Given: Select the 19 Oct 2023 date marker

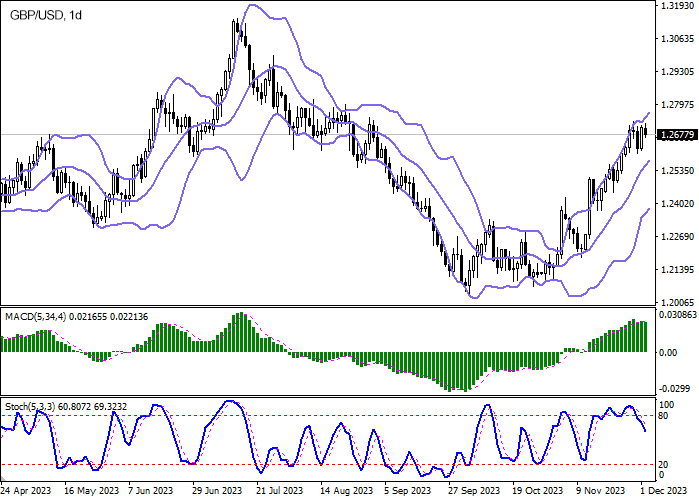Looking at the screenshot, I should [538, 491].
